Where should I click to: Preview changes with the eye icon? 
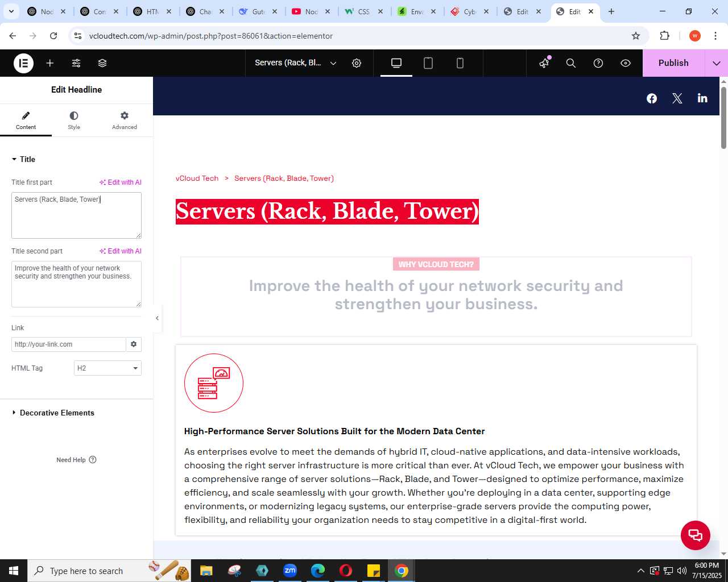[626, 63]
